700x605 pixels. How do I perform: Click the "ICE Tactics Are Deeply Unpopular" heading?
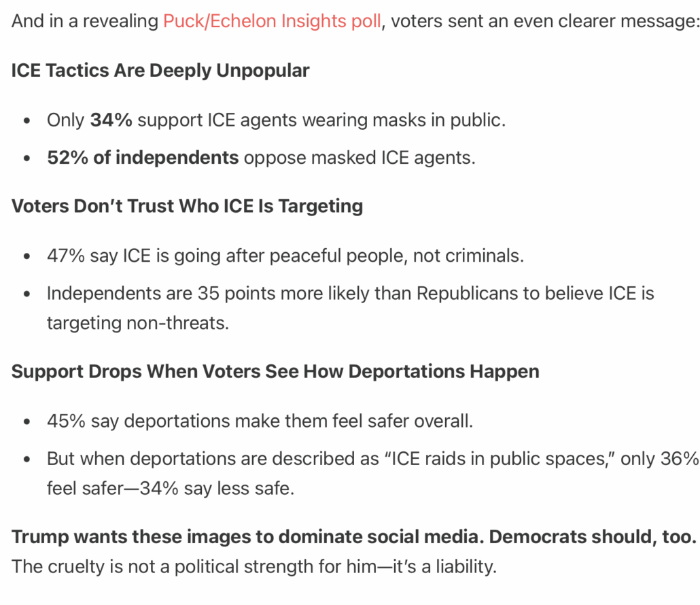(160, 70)
